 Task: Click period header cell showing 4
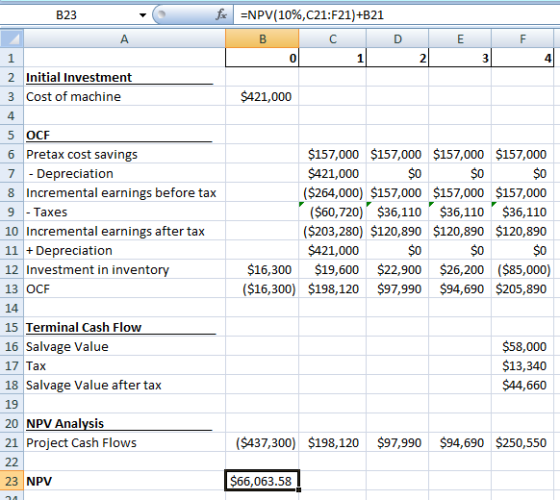pyautogui.click(x=522, y=58)
